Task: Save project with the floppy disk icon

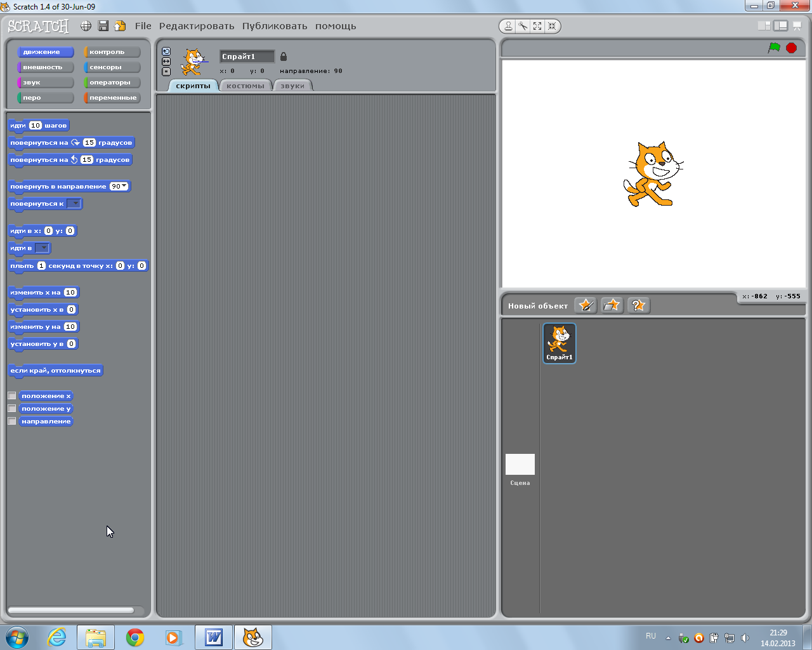Action: click(103, 26)
